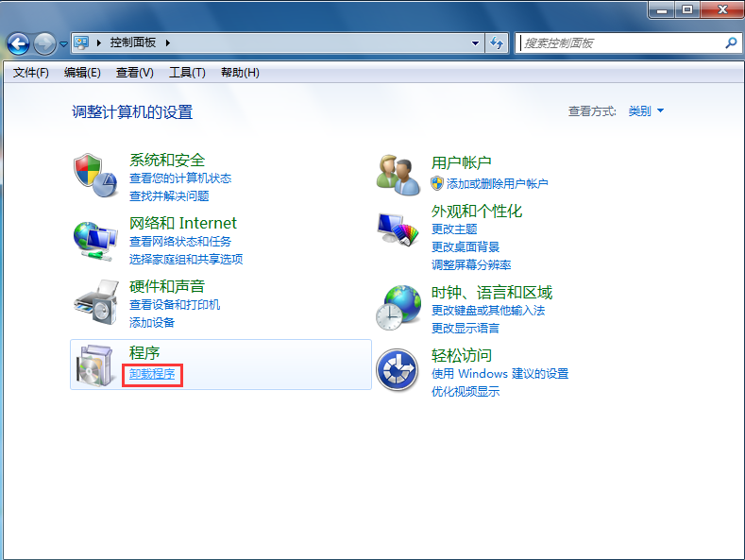Viewport: 745px width, 560px height.
Task: Open the 类别 view-by dropdown
Action: click(646, 111)
